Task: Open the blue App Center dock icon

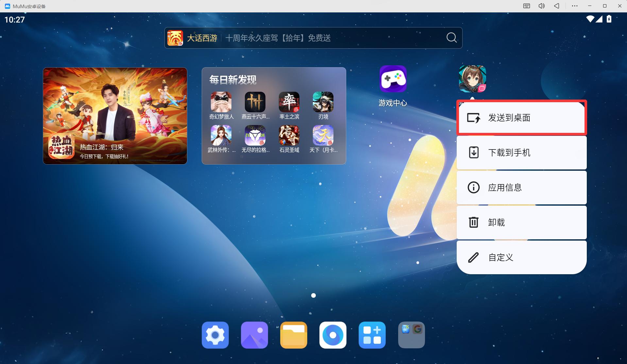Action: pyautogui.click(x=372, y=335)
